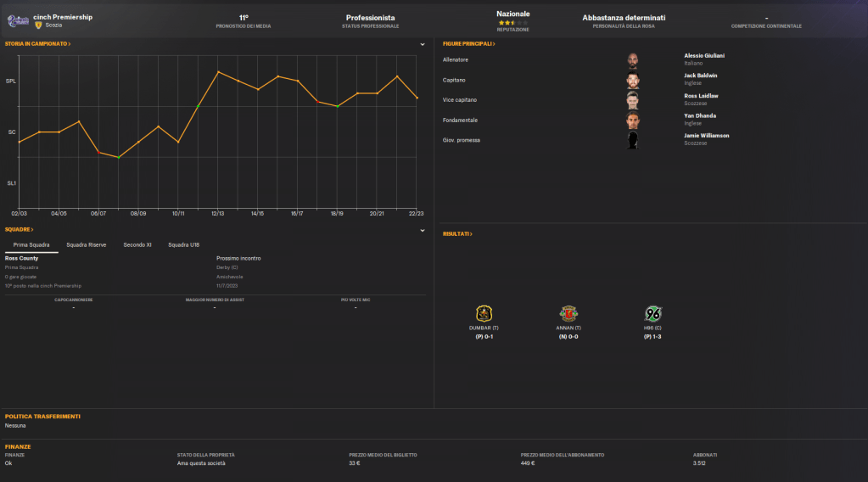Click Yan Dhanda's player portrait
868x482 pixels.
click(x=632, y=120)
